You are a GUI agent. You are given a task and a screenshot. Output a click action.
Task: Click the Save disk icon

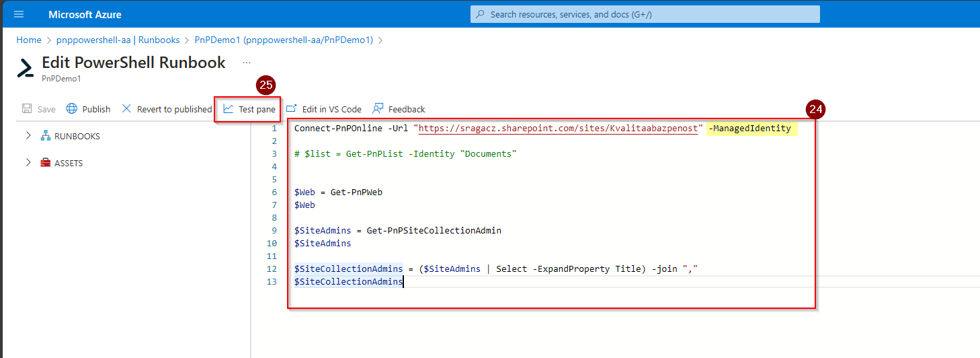[27, 109]
